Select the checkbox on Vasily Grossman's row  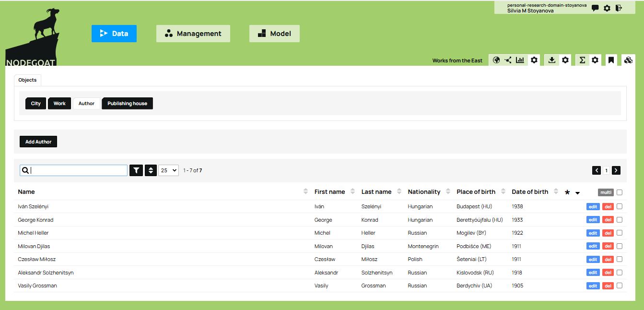coord(620,286)
